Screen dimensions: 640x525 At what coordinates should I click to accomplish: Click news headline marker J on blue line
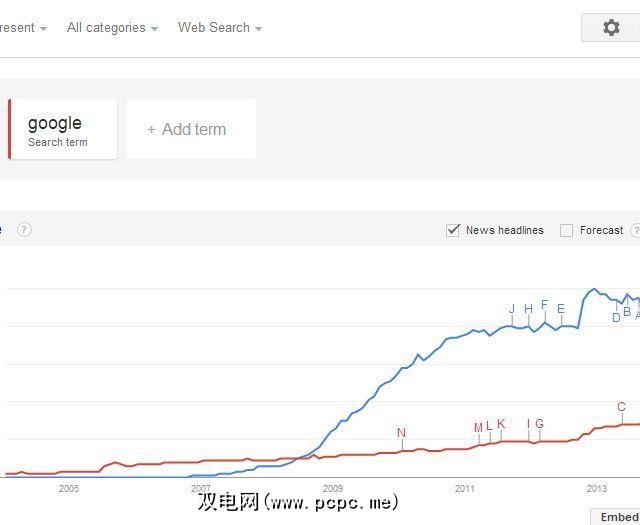pos(512,309)
